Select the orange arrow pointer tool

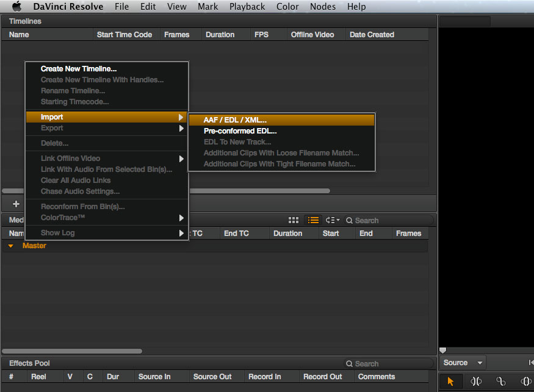coord(450,382)
